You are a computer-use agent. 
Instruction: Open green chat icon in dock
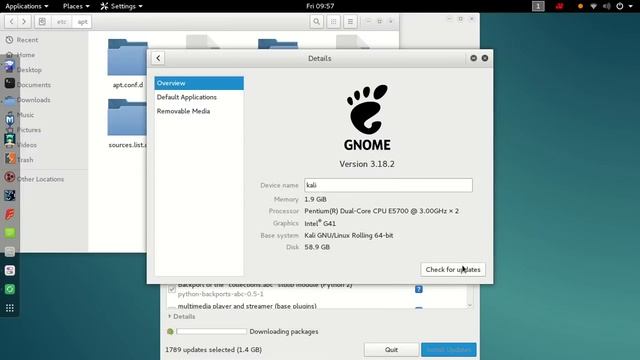tap(10, 233)
